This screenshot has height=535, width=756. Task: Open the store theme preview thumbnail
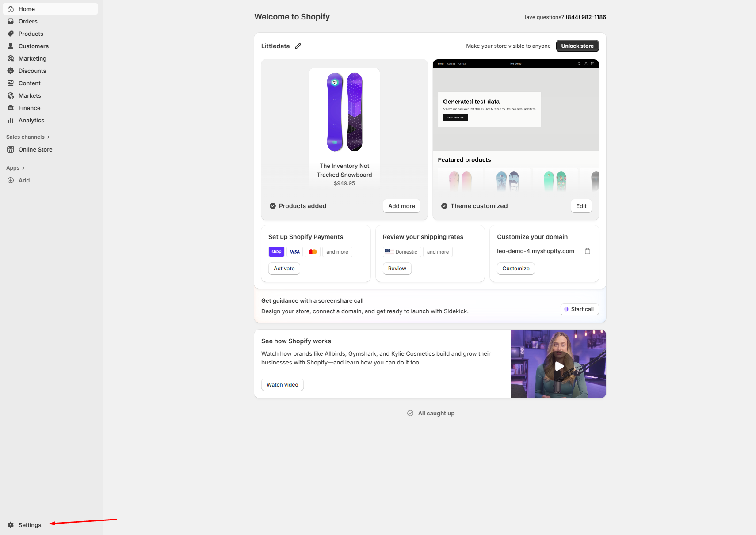516,125
